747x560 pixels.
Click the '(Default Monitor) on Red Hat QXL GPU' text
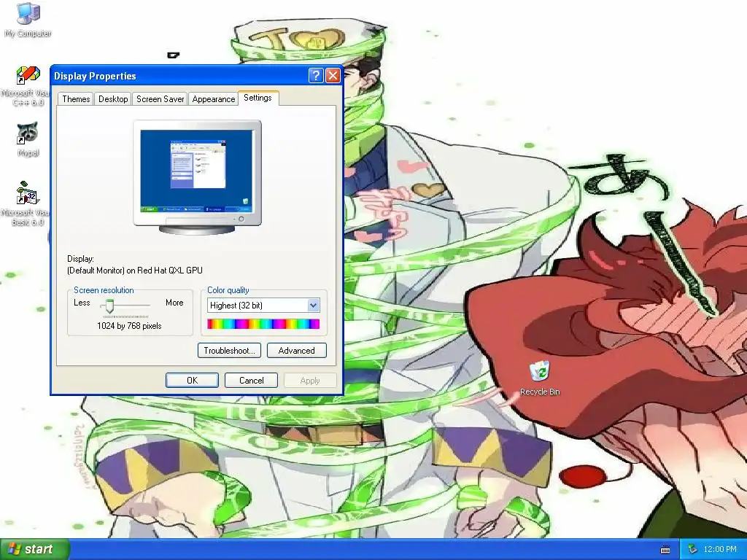(x=135, y=271)
